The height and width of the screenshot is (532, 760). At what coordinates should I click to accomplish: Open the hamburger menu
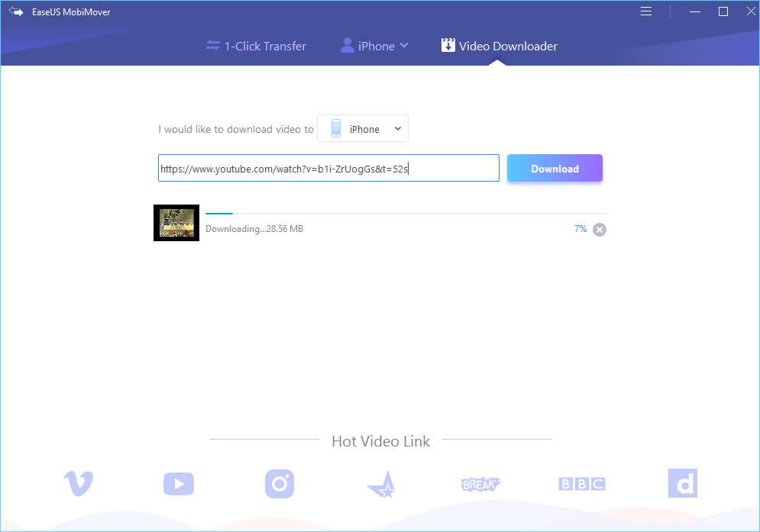tap(645, 11)
